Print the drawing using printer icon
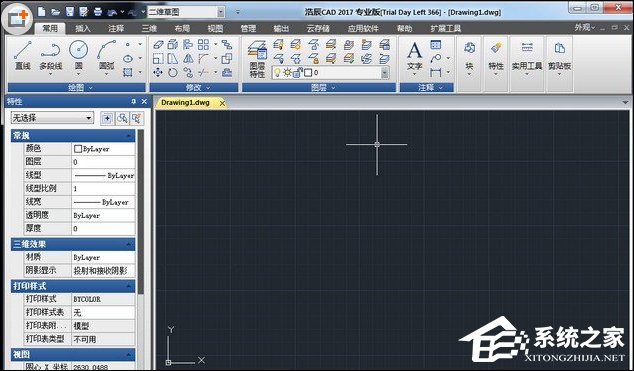The width and height of the screenshot is (634, 371). coord(98,12)
